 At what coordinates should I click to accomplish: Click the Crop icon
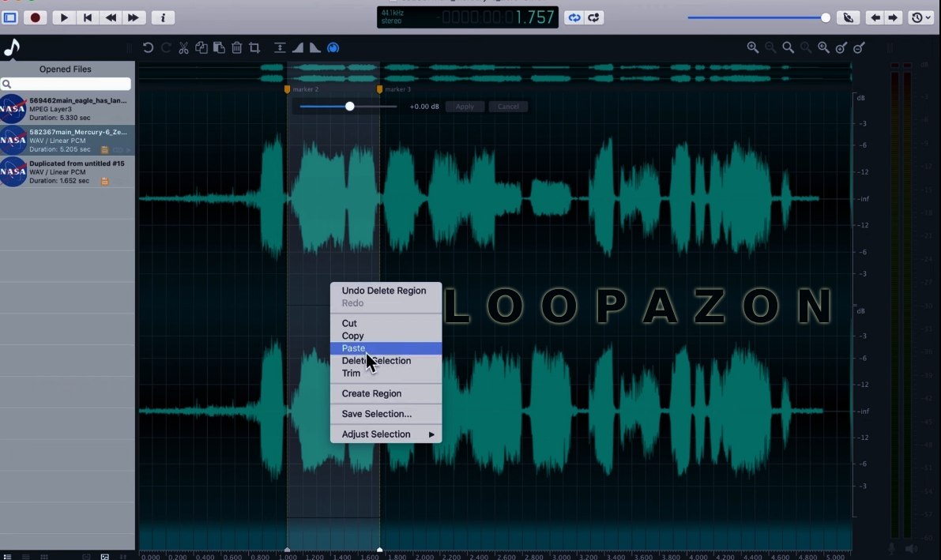(x=254, y=47)
